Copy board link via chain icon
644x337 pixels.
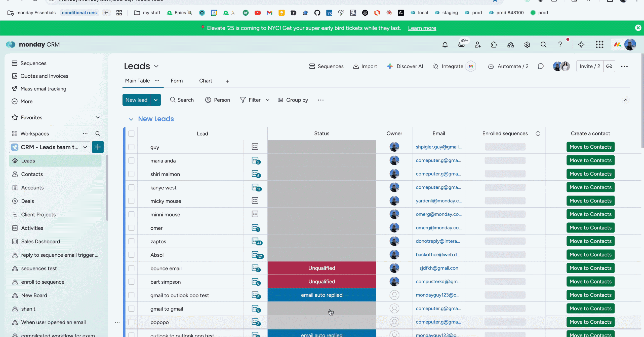pyautogui.click(x=609, y=66)
